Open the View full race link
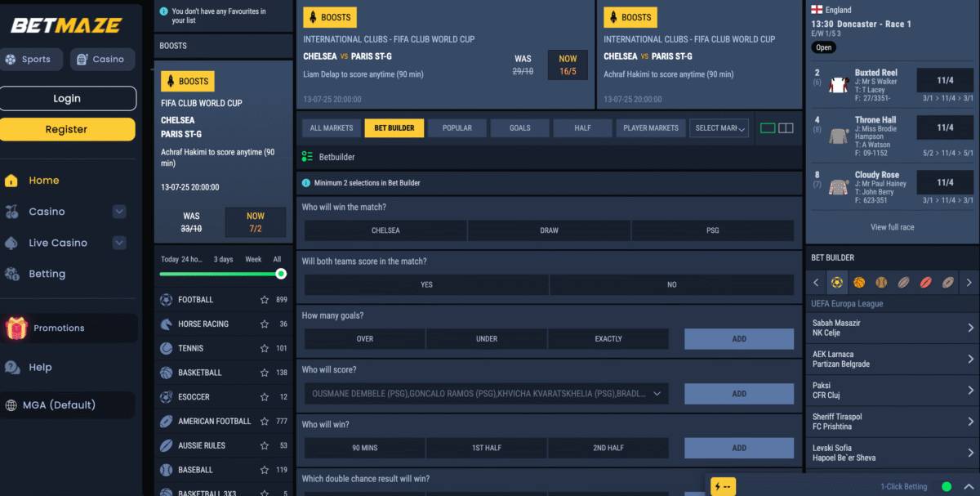980x496 pixels. click(x=893, y=227)
